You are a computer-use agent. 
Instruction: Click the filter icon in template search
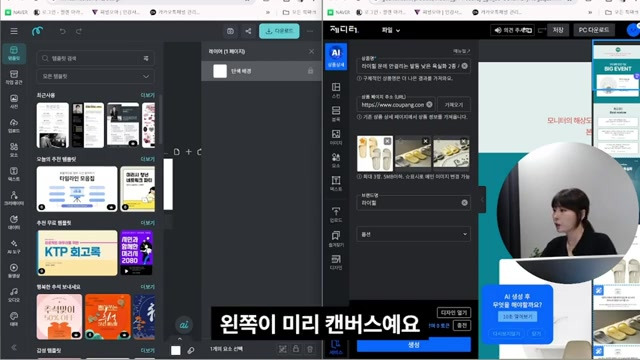pos(146,58)
